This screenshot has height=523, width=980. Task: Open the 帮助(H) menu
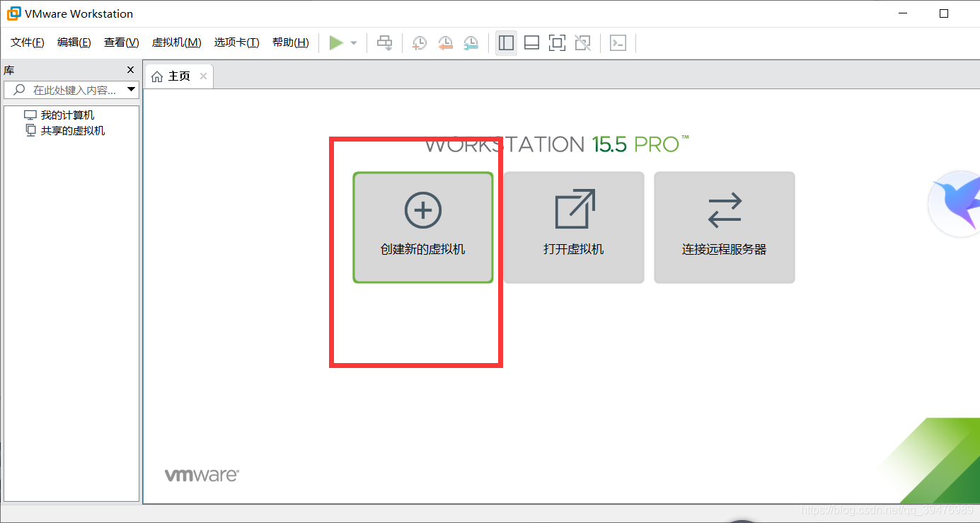point(291,42)
